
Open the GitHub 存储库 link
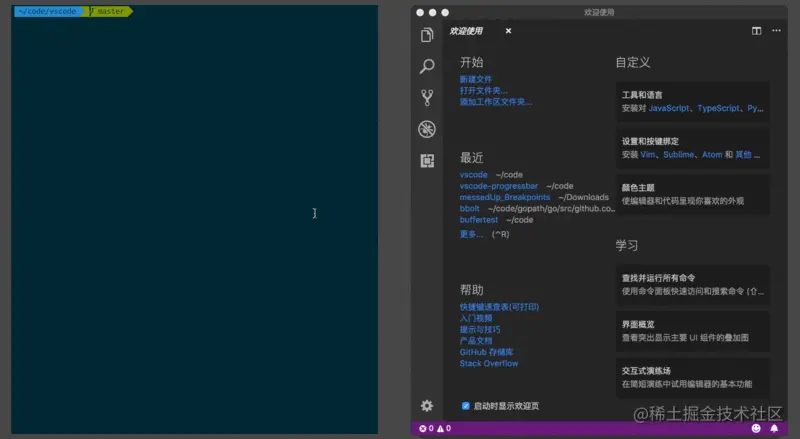coord(486,352)
